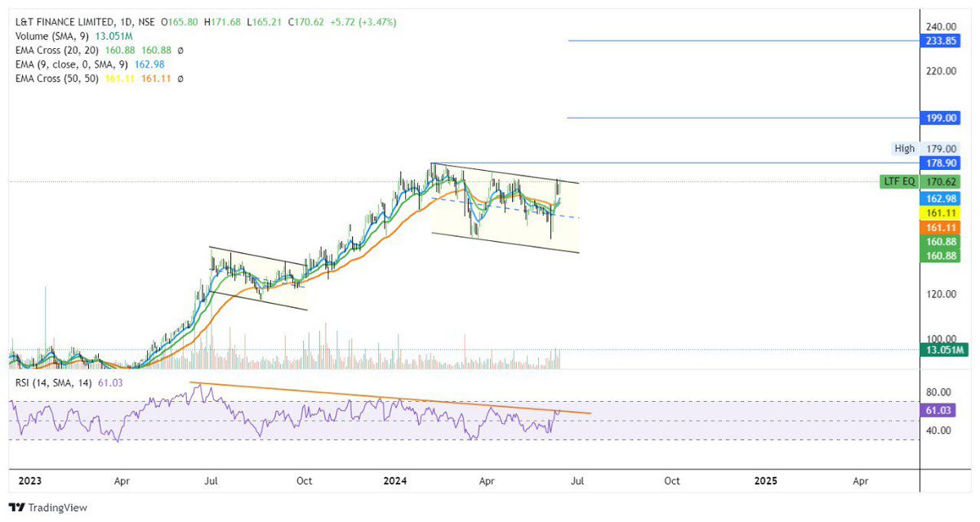The image size is (980, 522).
Task: Click the orange 161.11 price label
Action: pyautogui.click(x=942, y=227)
